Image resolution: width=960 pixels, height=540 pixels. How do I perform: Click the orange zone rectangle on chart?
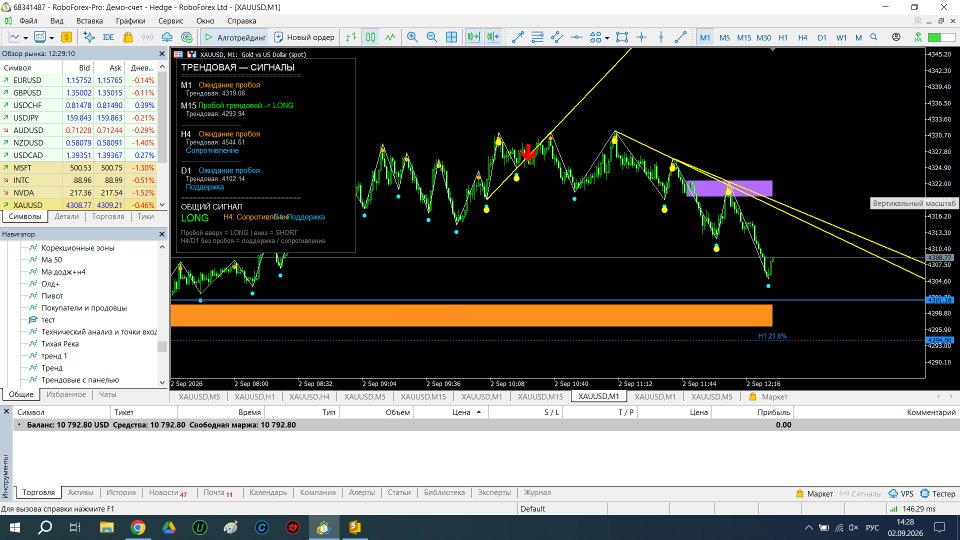[x=471, y=315]
